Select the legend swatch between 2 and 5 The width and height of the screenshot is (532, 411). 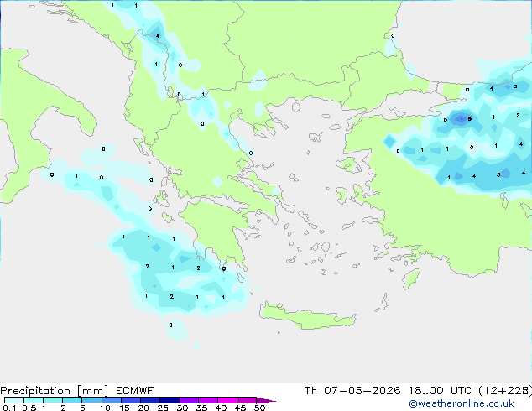(x=72, y=400)
